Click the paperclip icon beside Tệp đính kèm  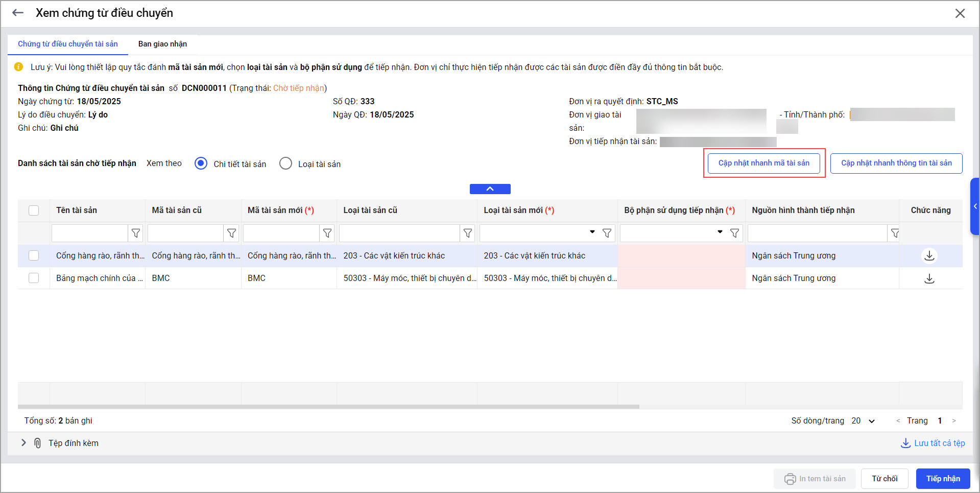point(37,443)
